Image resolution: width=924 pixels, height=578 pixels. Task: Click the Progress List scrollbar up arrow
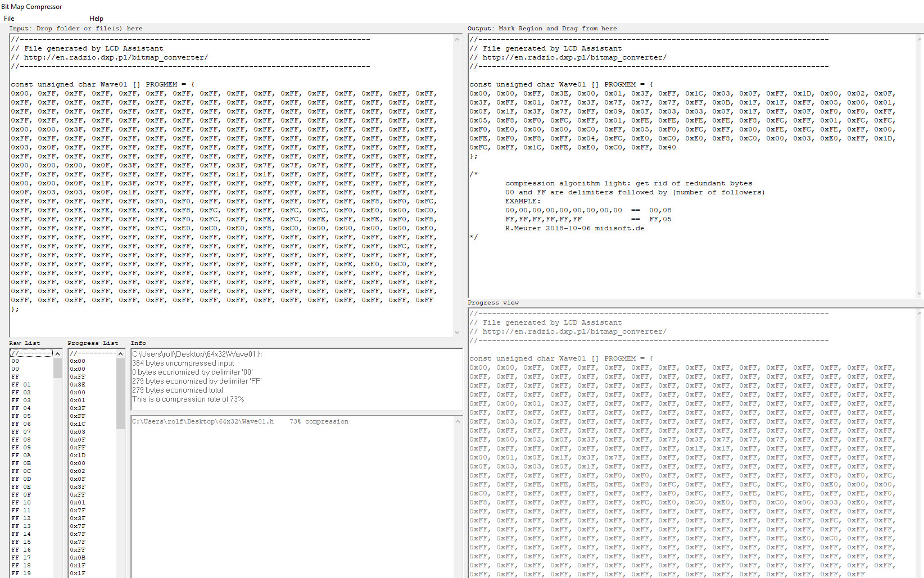[120, 354]
